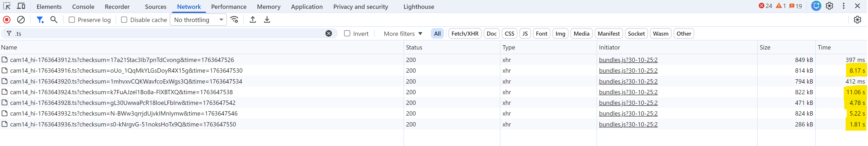Image resolution: width=868 pixels, height=146 pixels.
Task: Filter requests by Fetch/XHR type
Action: (465, 33)
